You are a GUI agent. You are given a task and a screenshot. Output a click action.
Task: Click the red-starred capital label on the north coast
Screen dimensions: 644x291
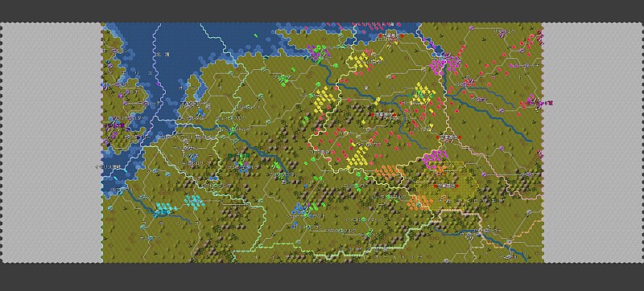coord(390,35)
